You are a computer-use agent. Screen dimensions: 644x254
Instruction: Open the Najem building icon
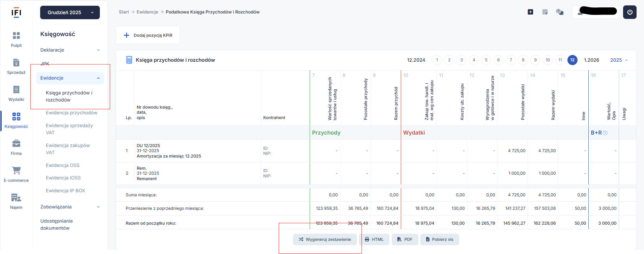tap(16, 198)
